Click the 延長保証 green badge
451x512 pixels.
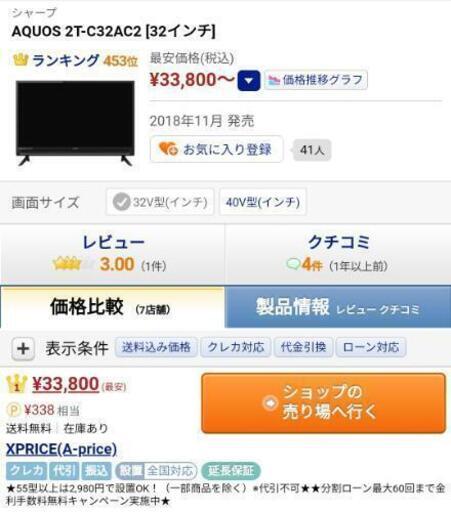click(230, 471)
